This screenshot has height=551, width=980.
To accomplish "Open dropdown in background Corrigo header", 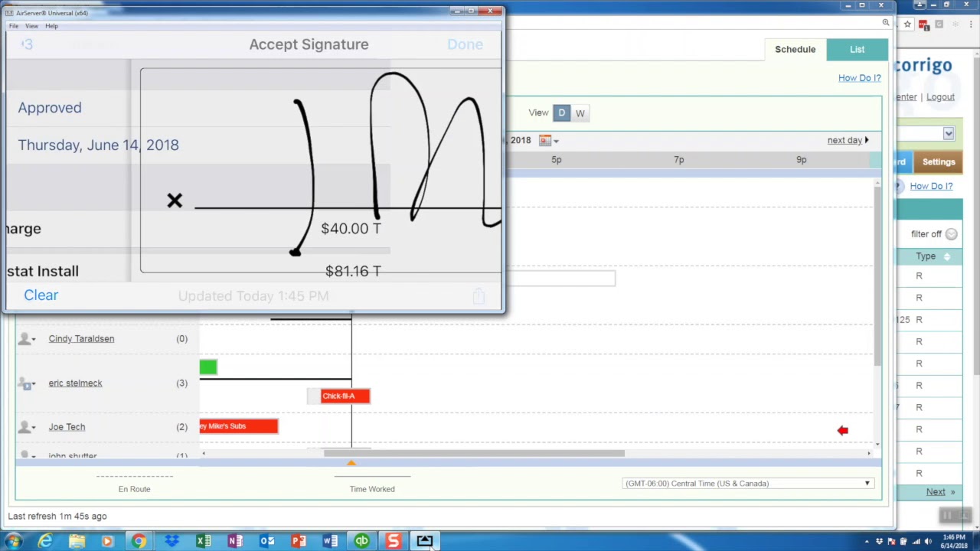I will [948, 134].
